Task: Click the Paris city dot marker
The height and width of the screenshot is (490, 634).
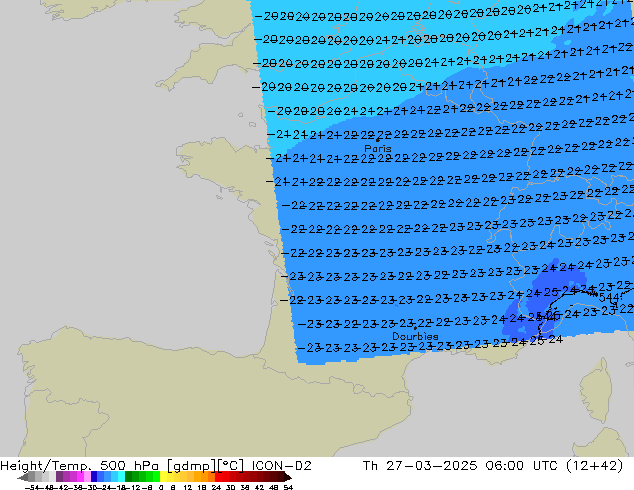Action: pyautogui.click(x=378, y=140)
